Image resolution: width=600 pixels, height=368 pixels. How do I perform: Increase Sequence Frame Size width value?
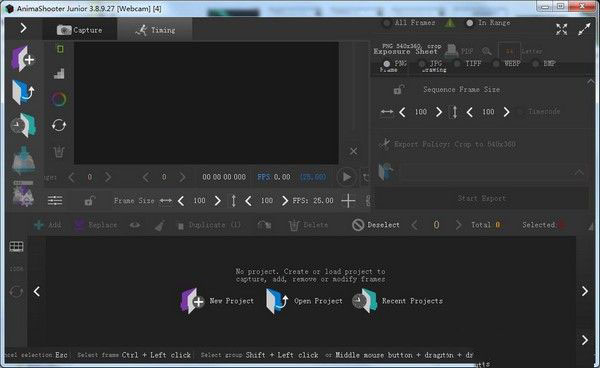point(439,112)
